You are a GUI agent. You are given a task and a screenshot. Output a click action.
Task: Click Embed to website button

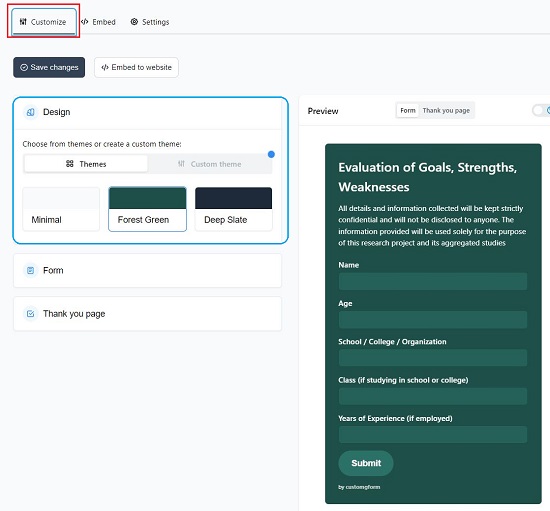(136, 67)
